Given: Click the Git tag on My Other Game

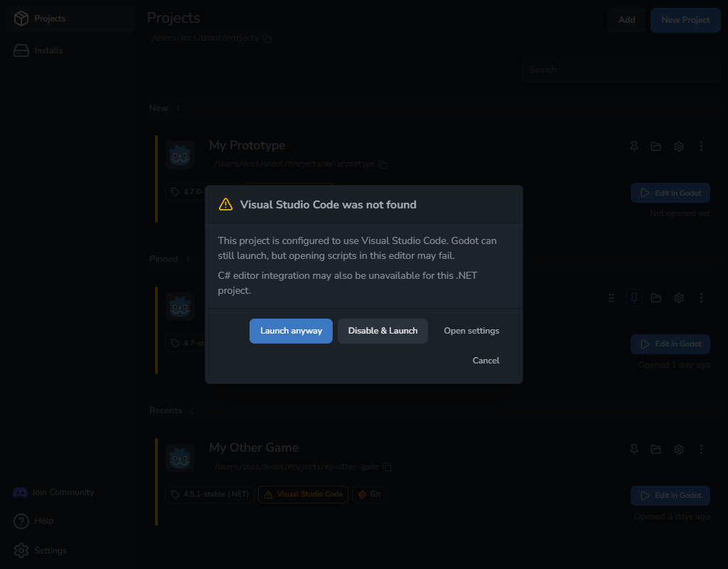Looking at the screenshot, I should pyautogui.click(x=369, y=494).
